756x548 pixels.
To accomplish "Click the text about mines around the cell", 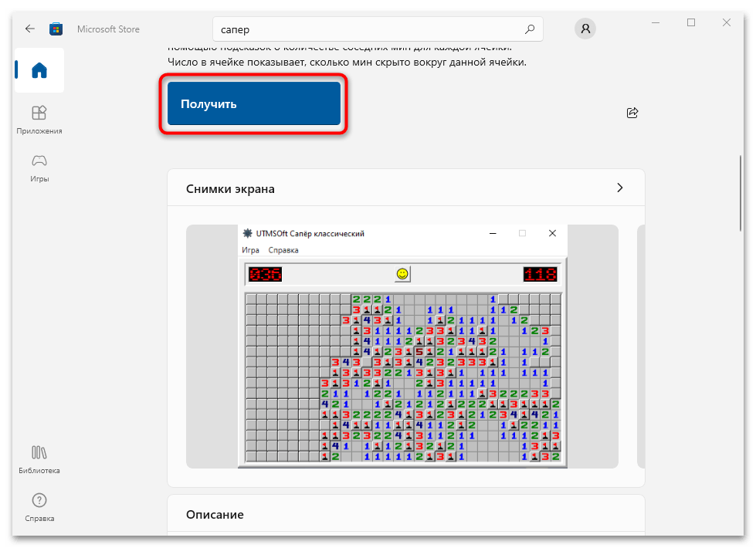I will pyautogui.click(x=347, y=63).
